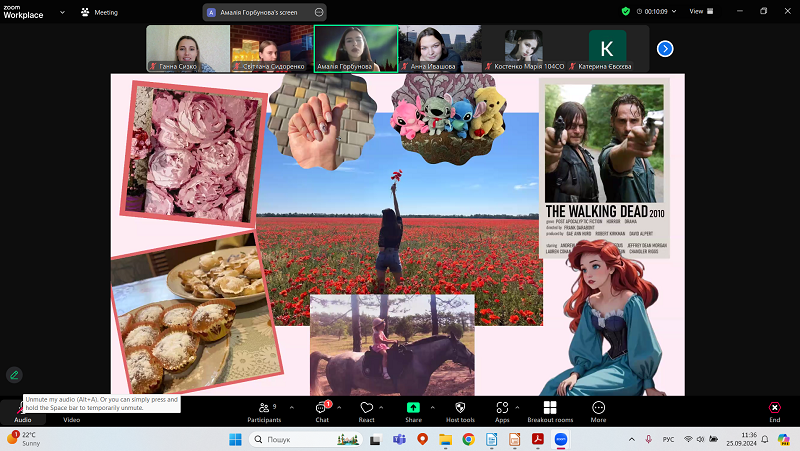Unmute audio using the Audio button
The height and width of the screenshot is (451, 800).
(x=22, y=412)
